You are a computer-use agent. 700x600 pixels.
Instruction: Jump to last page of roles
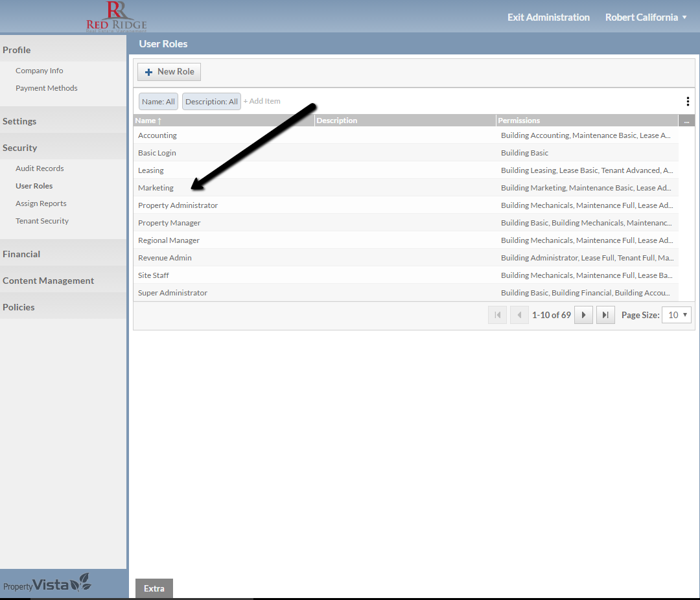[x=605, y=315]
